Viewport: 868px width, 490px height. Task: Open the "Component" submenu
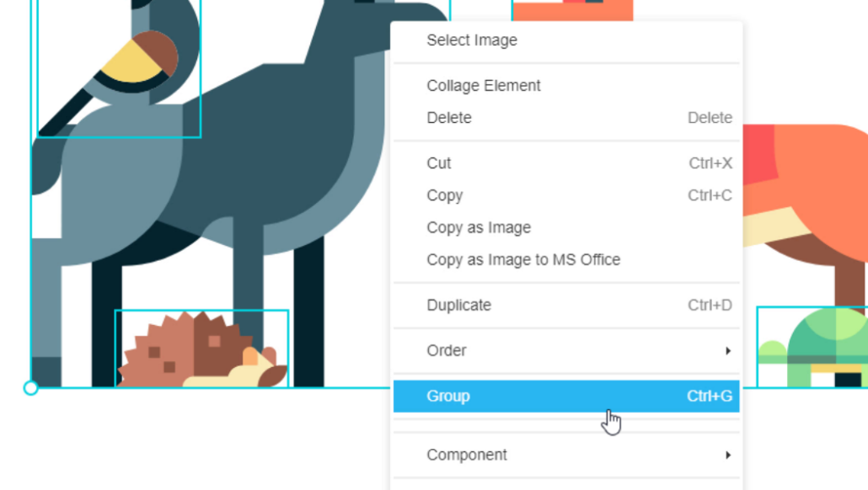click(467, 455)
